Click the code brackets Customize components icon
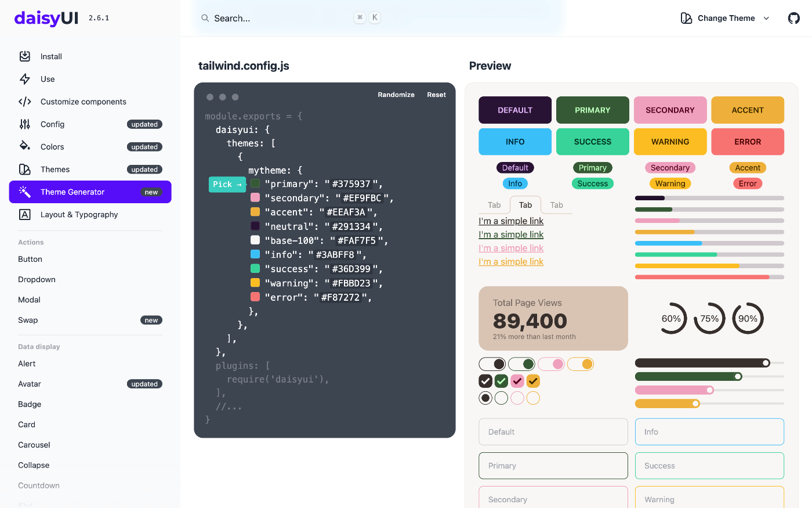 [25, 102]
